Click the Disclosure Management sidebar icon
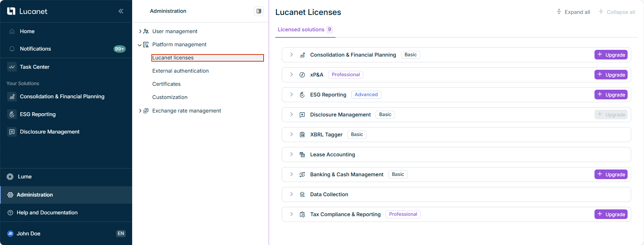Screen dimensions: 644x245 12,132
